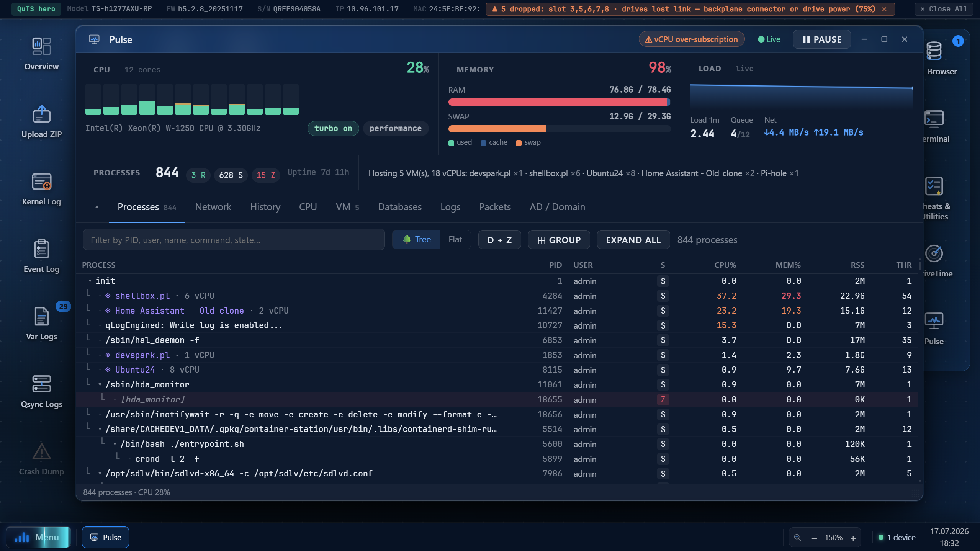This screenshot has height=551, width=980.
Task: Open the AD / Domain tab
Action: click(x=557, y=207)
